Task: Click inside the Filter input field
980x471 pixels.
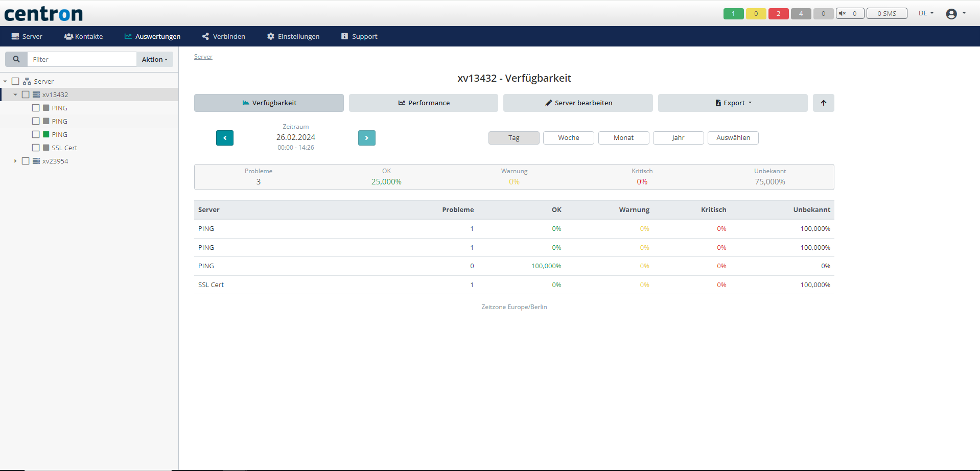Action: pyautogui.click(x=82, y=59)
